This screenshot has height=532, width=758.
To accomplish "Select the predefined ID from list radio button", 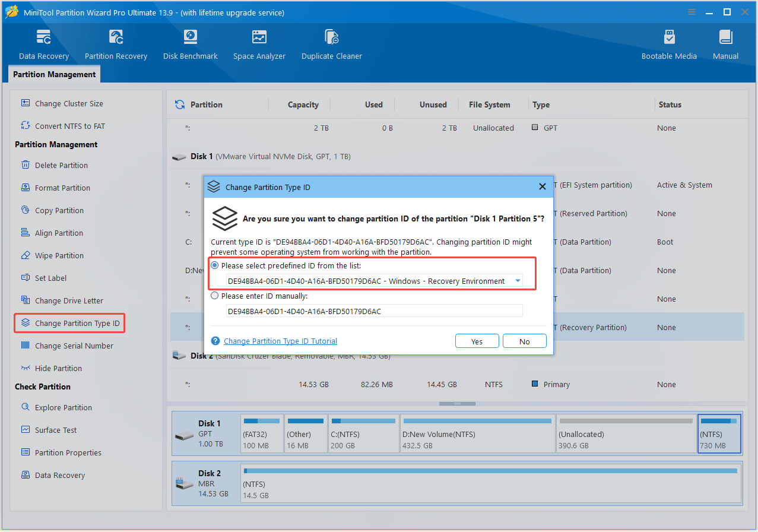I will (215, 265).
